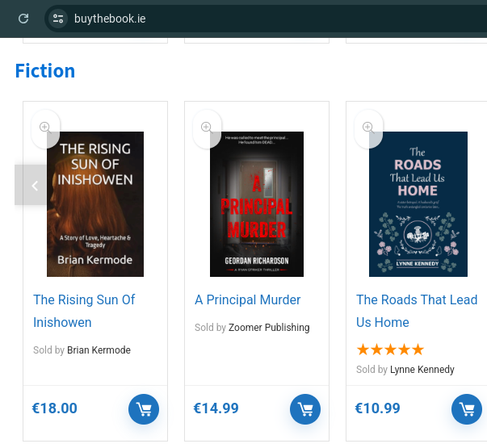Add €18.00 book to cart
The image size is (487, 448).
click(x=144, y=409)
